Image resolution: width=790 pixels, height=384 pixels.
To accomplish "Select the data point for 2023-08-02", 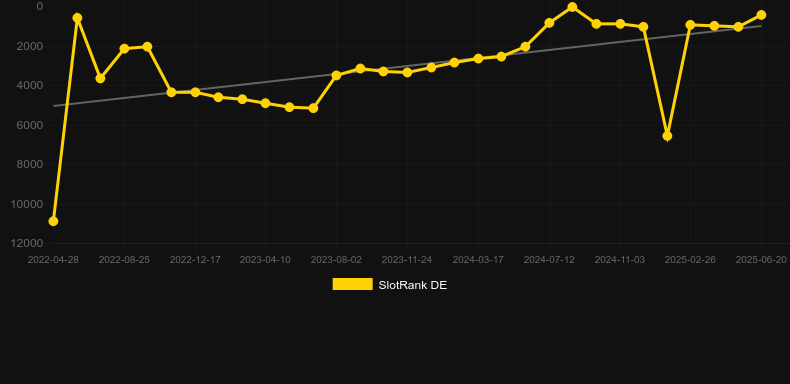I will click(x=337, y=76).
